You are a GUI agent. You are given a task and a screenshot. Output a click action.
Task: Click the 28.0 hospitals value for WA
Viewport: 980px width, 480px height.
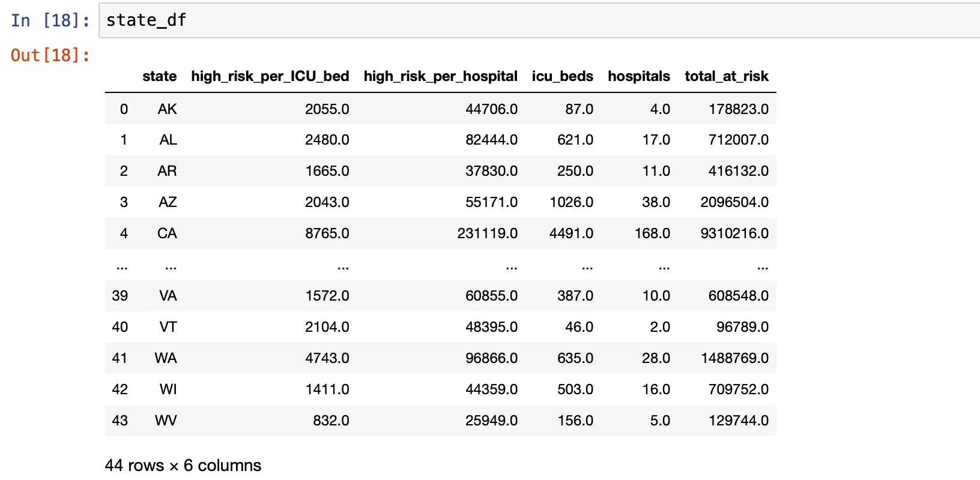coord(656,358)
